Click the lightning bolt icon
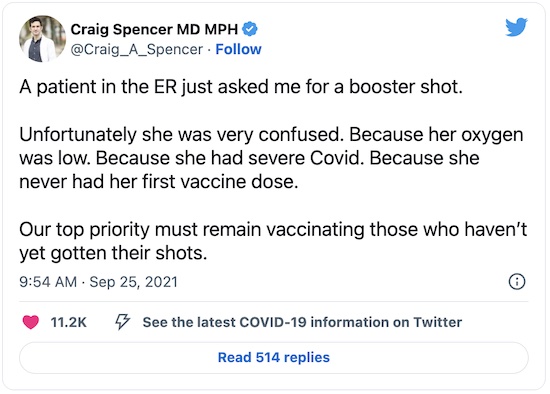Screen dimensions: 550x394 tap(122, 322)
